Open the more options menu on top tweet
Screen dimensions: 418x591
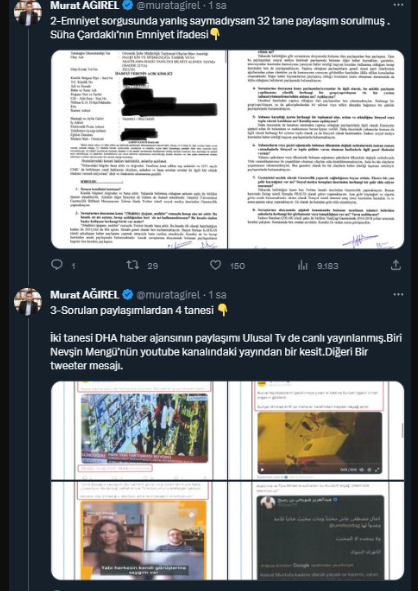coord(398,5)
